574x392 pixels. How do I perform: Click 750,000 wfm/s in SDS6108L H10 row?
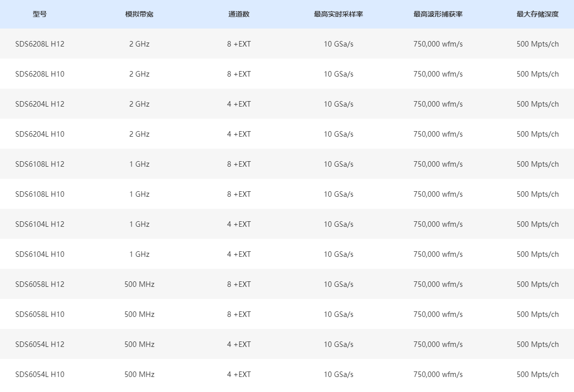438,194
